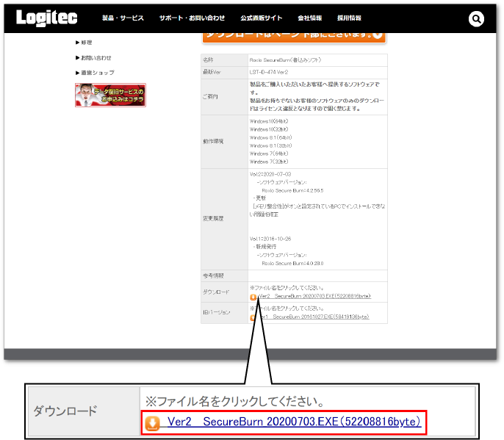Viewport: 504px width, 440px height.
Task: Click the orange download-is-below banner button
Action: pyautogui.click(x=294, y=37)
